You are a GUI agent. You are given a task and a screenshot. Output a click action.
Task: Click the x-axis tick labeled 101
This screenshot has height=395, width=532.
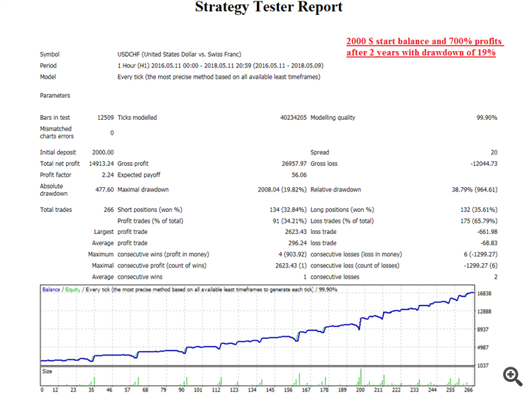click(x=198, y=390)
